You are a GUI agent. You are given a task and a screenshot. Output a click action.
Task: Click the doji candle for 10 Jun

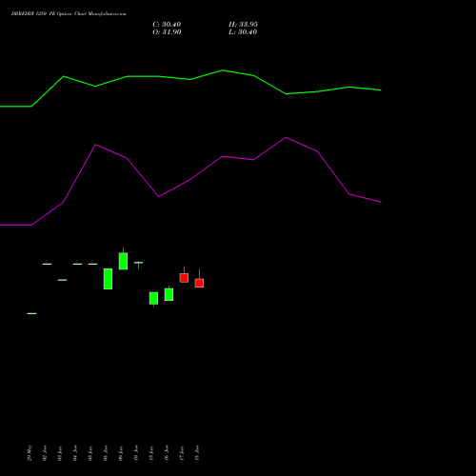click(x=138, y=263)
